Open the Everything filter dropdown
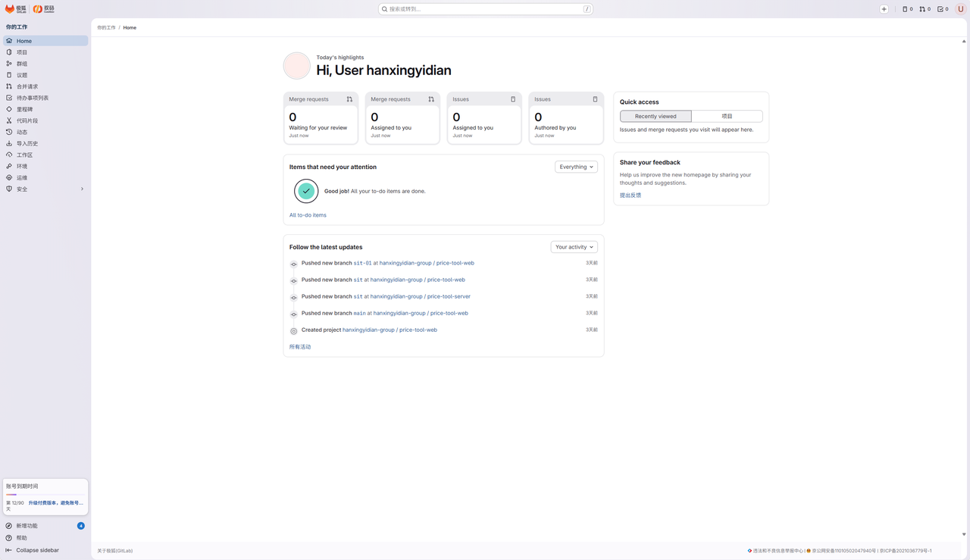 coord(576,167)
